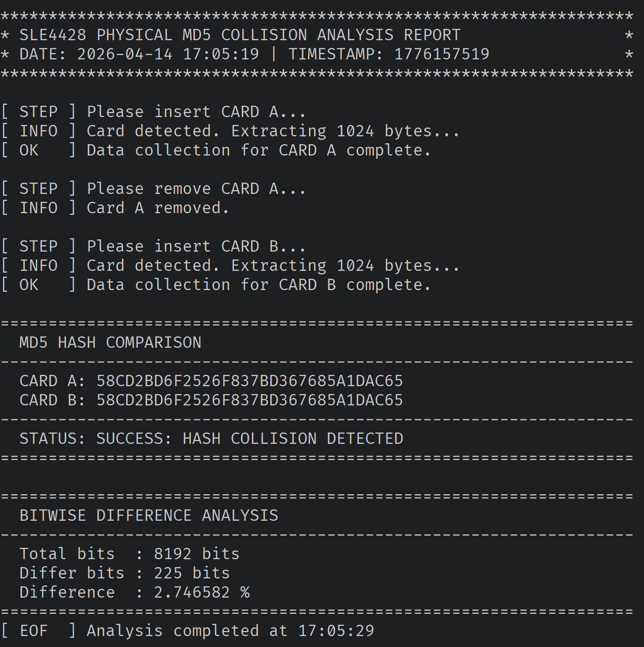Click "Data collection for CARD B complete."

(x=258, y=285)
